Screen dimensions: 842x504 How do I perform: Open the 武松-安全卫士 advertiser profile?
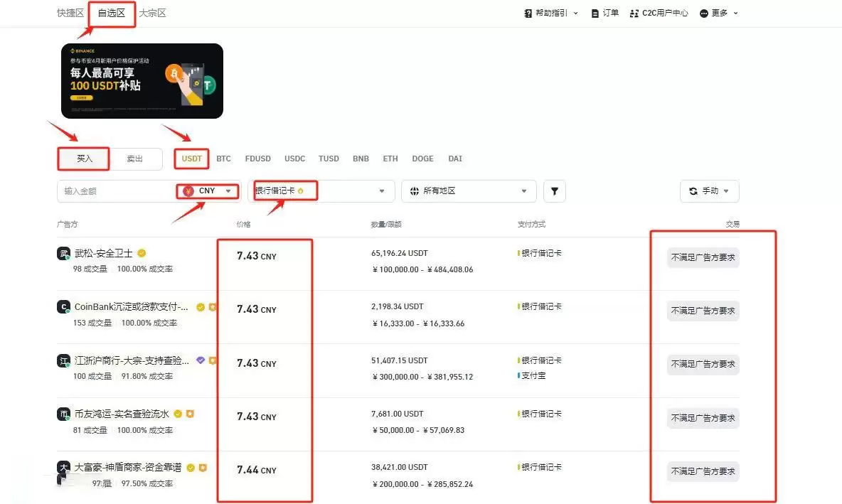(103, 253)
